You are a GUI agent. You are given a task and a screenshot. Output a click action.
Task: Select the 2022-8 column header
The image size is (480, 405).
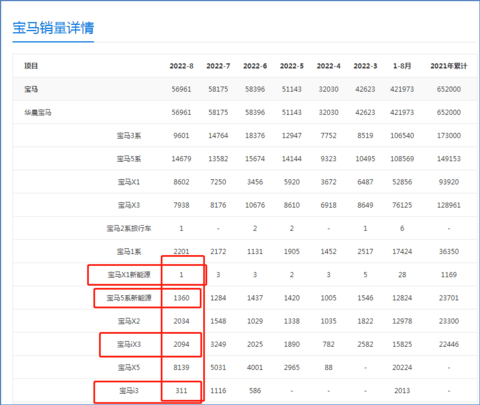click(x=181, y=66)
